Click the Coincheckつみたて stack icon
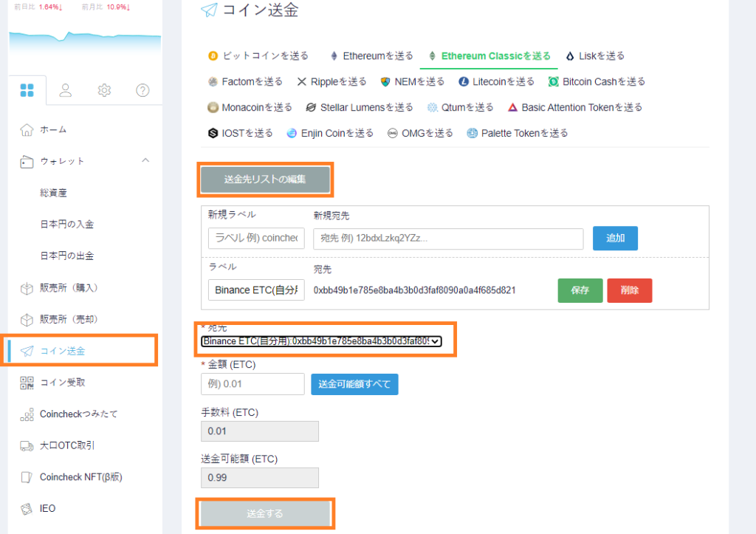 27,414
